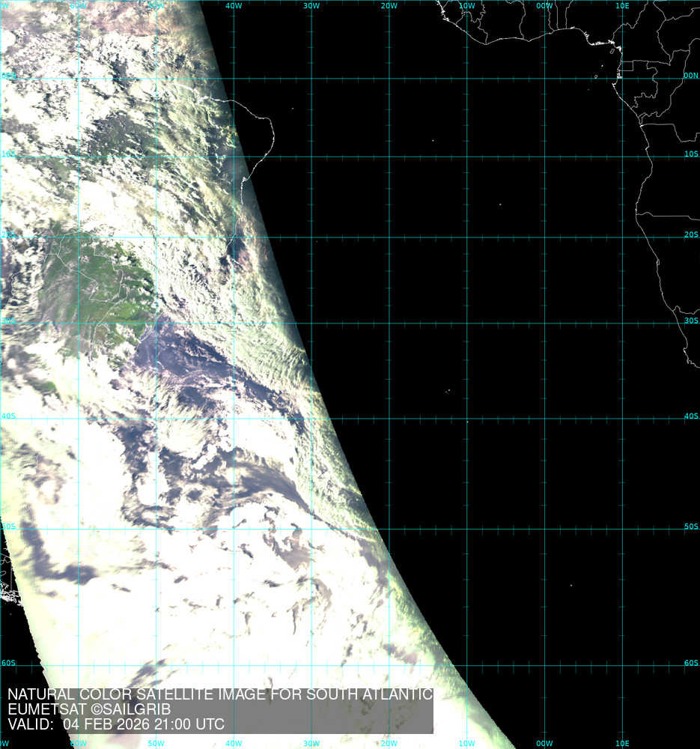Image resolution: width=700 pixels, height=749 pixels.
Task: Click the 50S latitude label on left edge
Action: (x=8, y=527)
